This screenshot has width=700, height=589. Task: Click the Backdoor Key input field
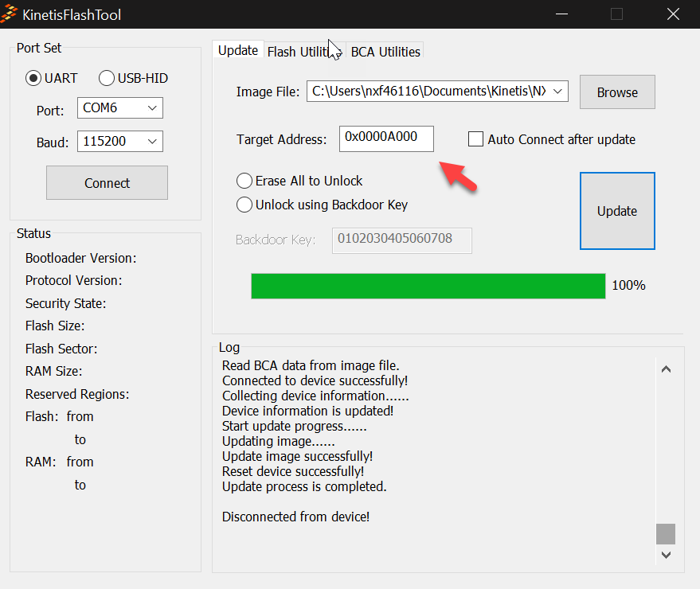point(402,240)
